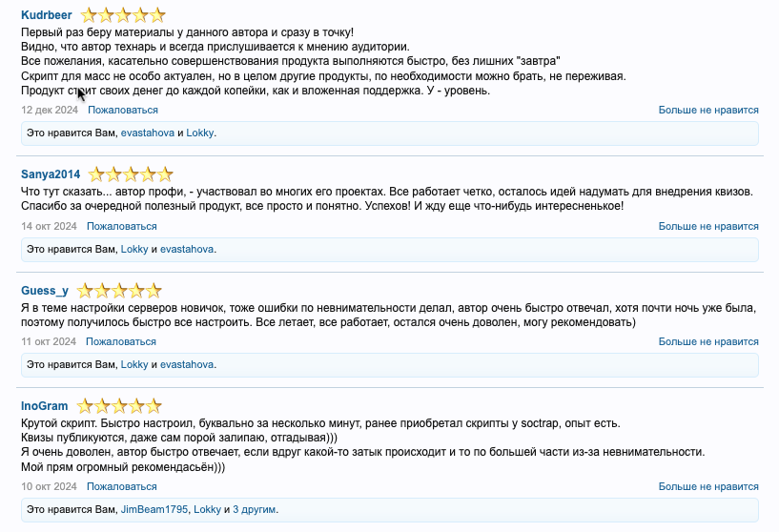Click Пожаловаться under InoGram's review
The width and height of the screenshot is (779, 532).
coord(121,487)
